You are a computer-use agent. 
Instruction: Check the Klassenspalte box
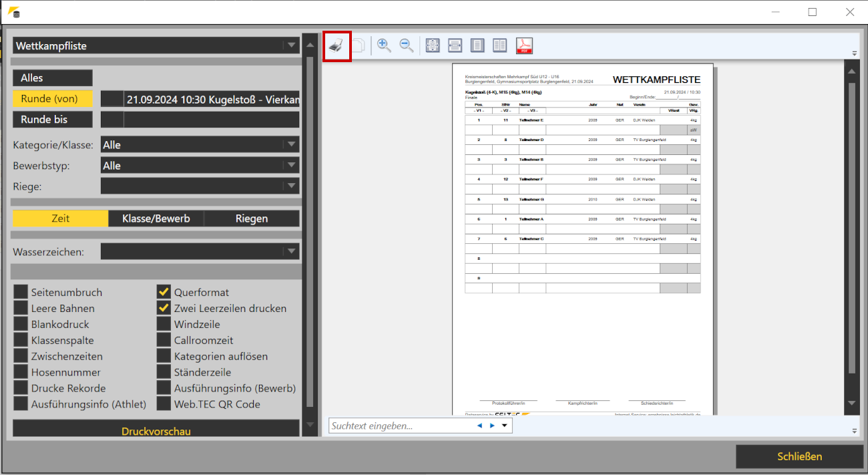tap(21, 340)
